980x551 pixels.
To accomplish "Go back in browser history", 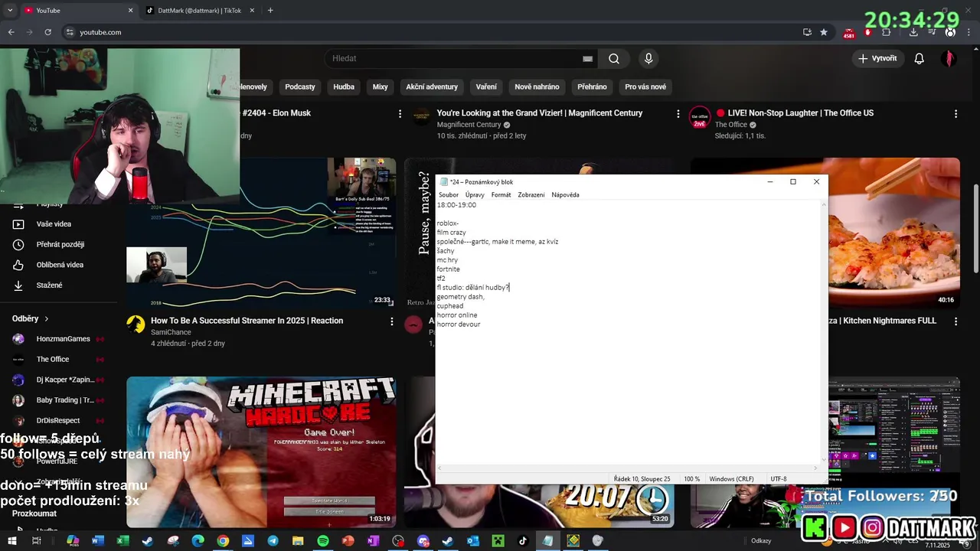I will click(11, 32).
